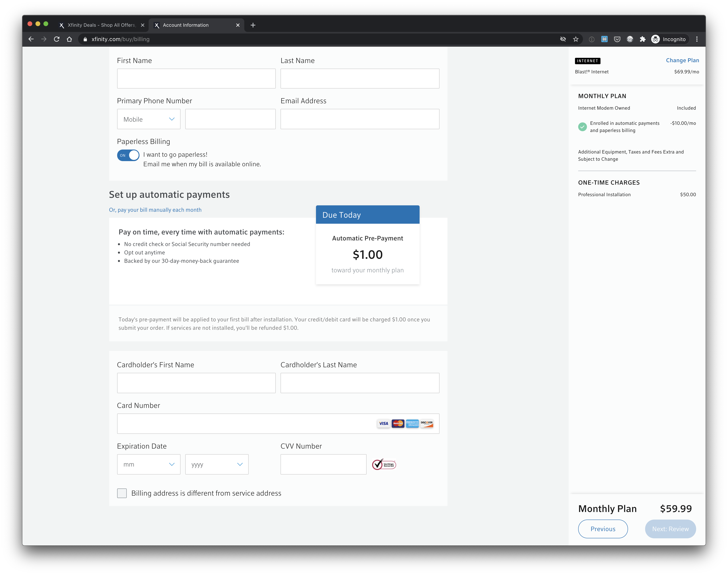The height and width of the screenshot is (575, 728).
Task: Go back with the browser back arrow
Action: click(31, 39)
